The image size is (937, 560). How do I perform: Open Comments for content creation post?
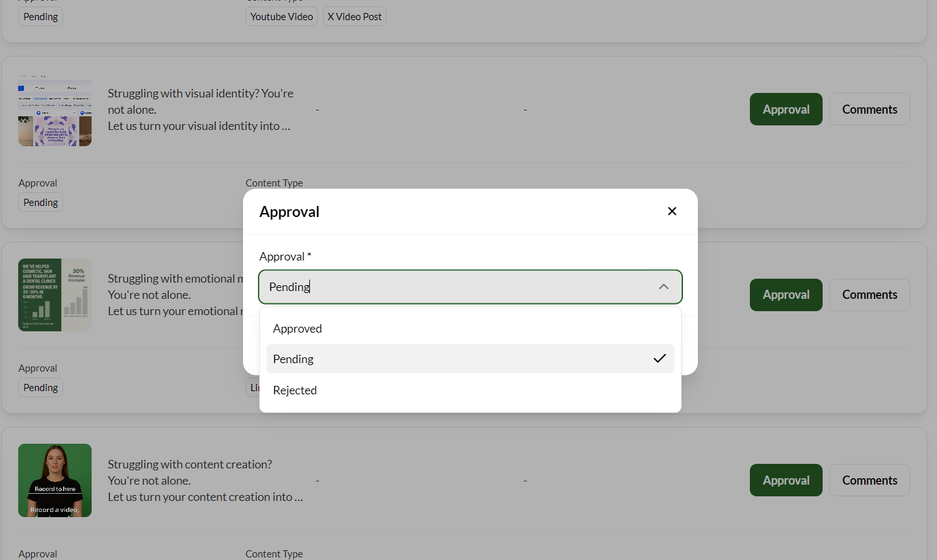point(869,480)
